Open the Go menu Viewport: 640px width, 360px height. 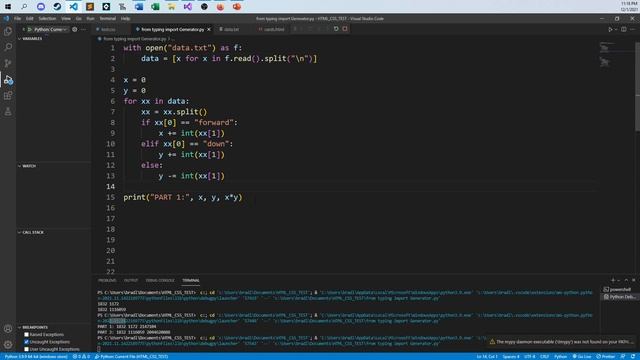pos(78,18)
